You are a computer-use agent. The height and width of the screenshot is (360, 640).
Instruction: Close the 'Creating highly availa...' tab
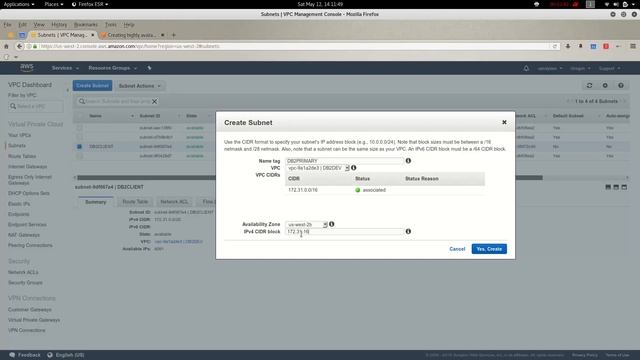click(162, 35)
